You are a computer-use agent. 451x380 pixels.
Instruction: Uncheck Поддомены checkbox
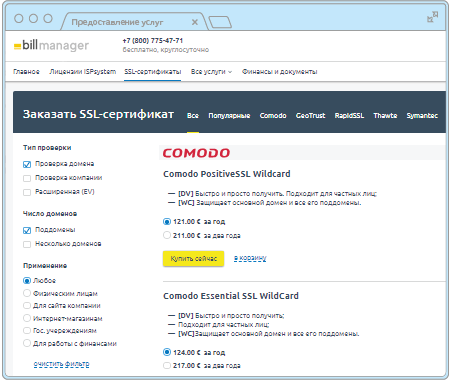tap(27, 230)
